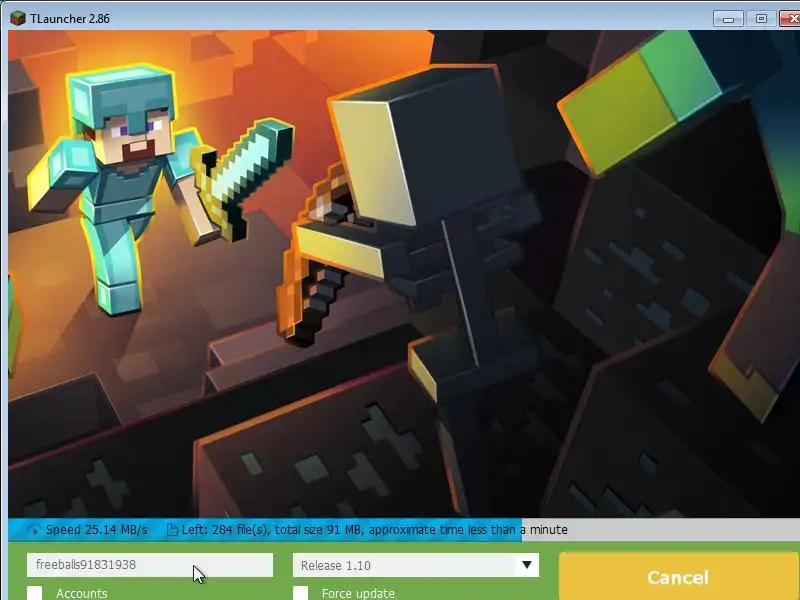Click the download speed gauge icon
Viewport: 800px width, 600px height.
(34, 530)
